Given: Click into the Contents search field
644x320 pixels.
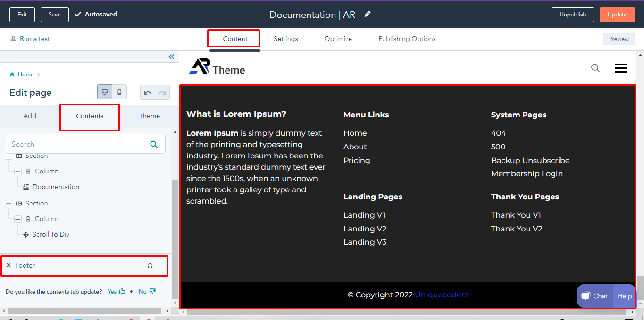Looking at the screenshot, I should pos(75,144).
